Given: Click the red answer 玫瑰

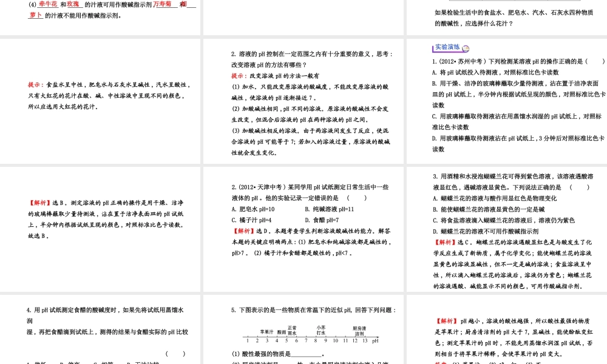Looking at the screenshot, I should (x=73, y=4).
